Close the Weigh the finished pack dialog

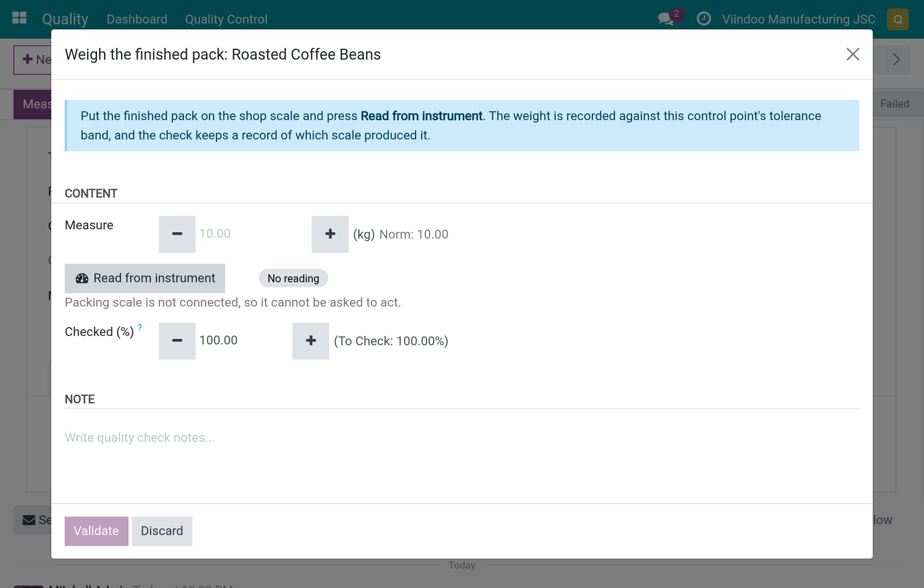tap(853, 54)
